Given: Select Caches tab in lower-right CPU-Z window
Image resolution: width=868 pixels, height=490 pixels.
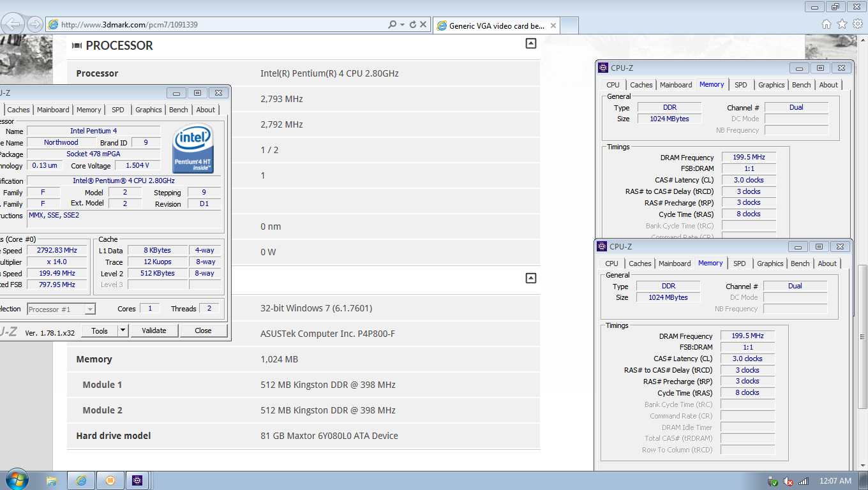Looking at the screenshot, I should [640, 264].
